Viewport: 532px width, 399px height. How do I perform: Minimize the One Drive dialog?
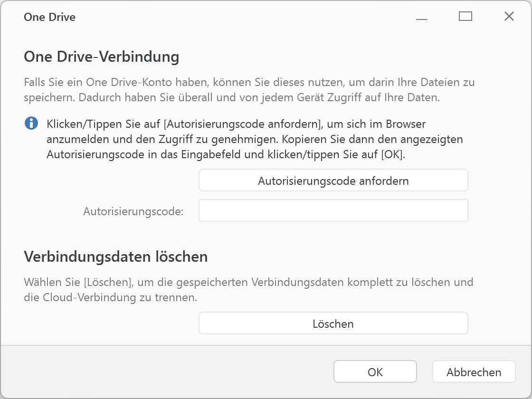421,16
